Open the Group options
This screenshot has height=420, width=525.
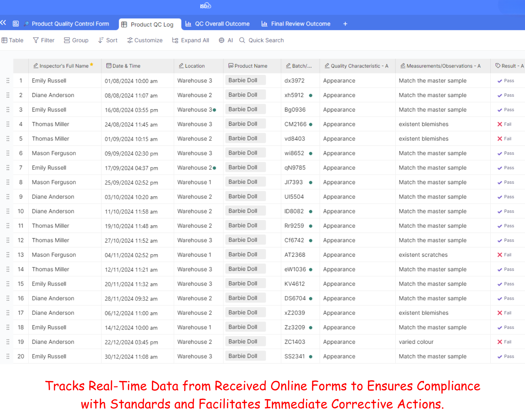[x=76, y=40]
